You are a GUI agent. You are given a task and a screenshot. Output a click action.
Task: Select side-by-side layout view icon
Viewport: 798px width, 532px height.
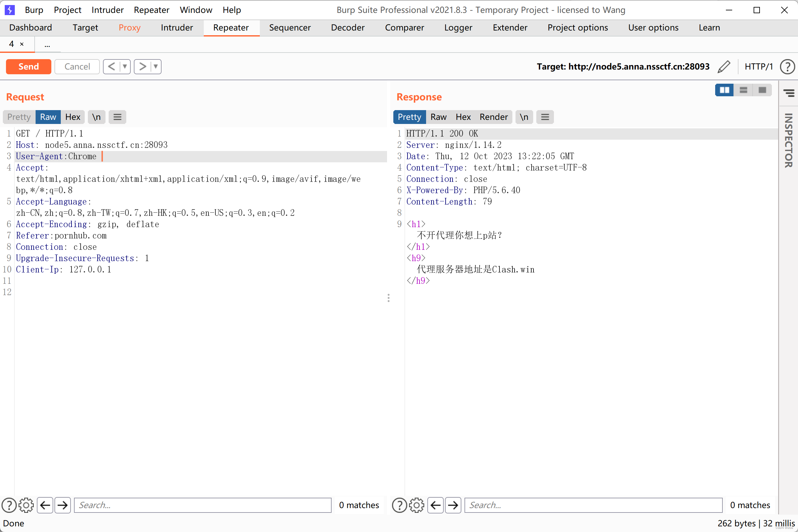pyautogui.click(x=724, y=90)
